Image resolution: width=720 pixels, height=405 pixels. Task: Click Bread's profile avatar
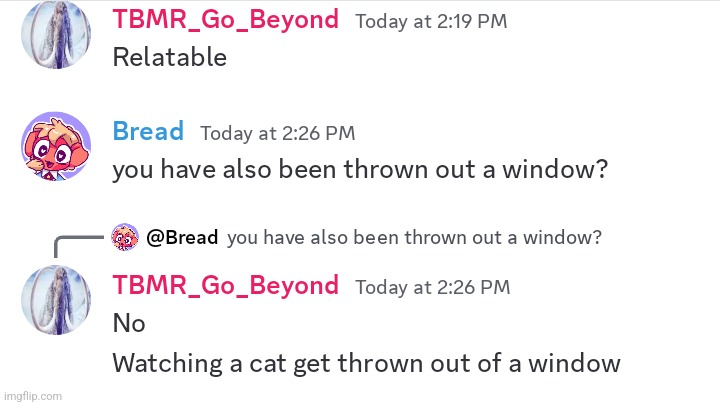tap(56, 146)
